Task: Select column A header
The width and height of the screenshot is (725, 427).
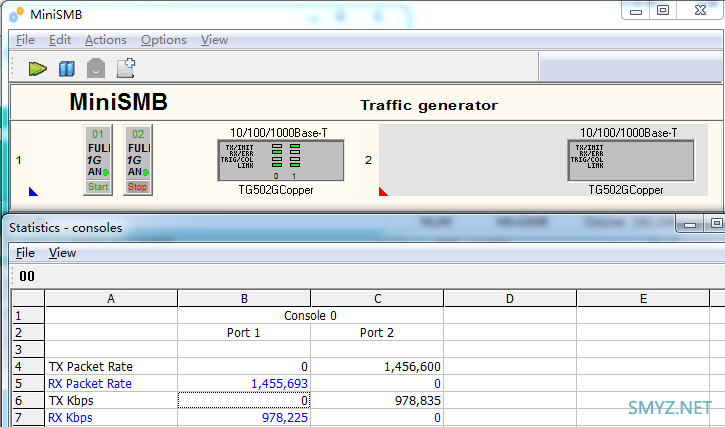Action: pos(111,299)
